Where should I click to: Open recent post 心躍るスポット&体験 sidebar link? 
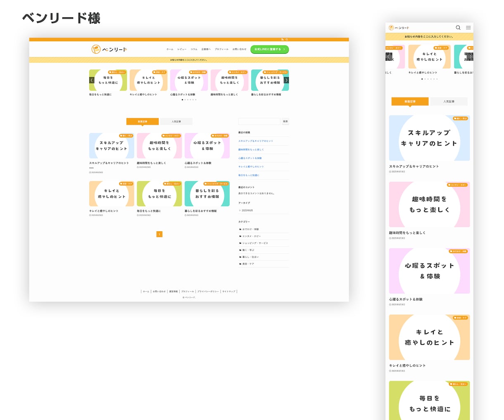[250, 158]
